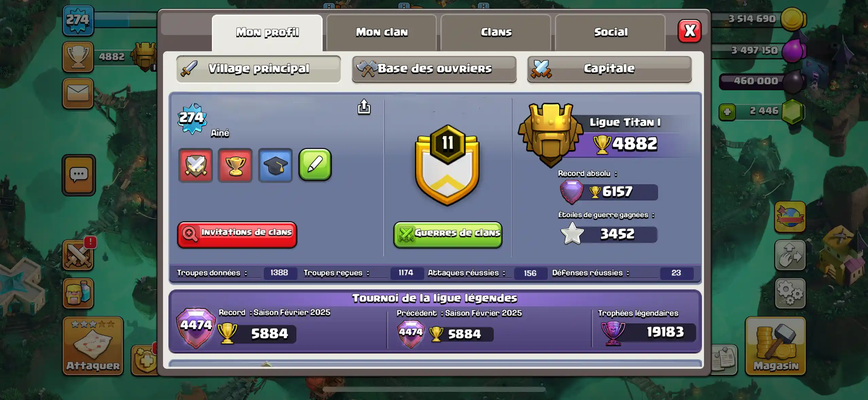
Task: Open the chat speech bubble
Action: 79,175
